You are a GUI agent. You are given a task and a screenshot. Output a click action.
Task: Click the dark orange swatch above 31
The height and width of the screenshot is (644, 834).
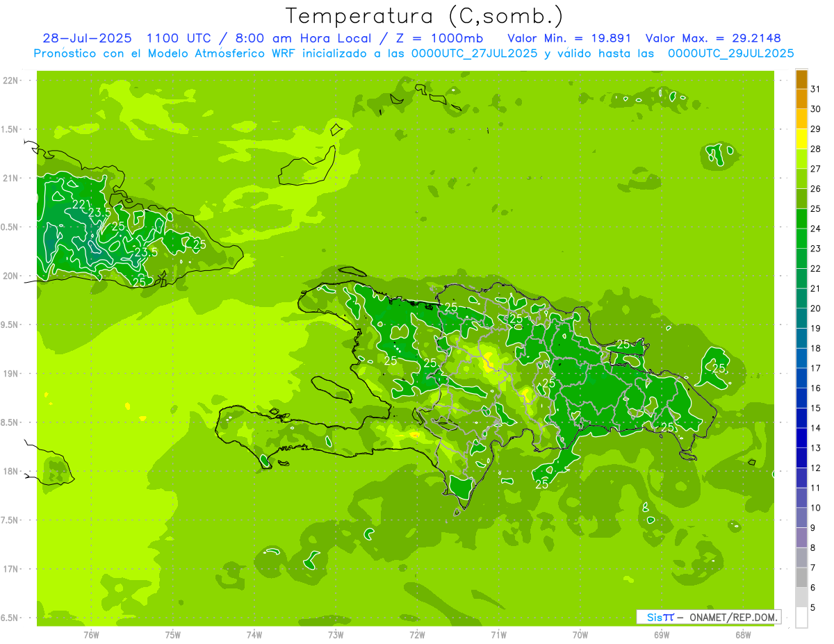click(x=802, y=79)
